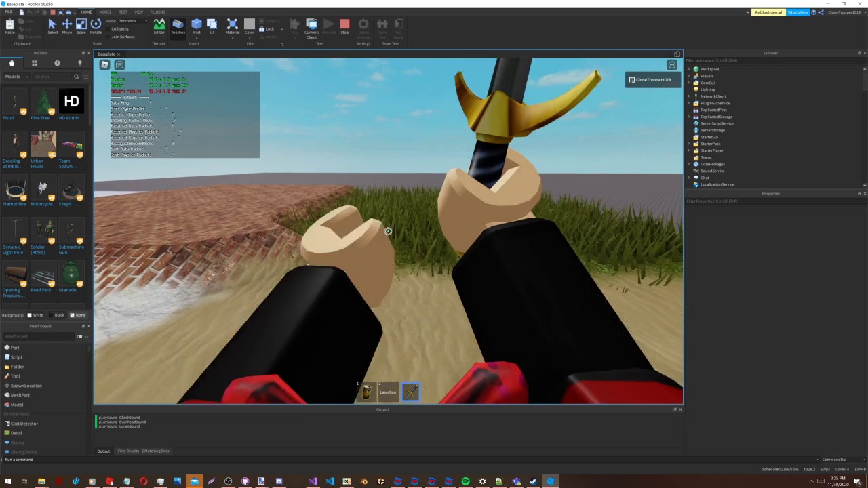The width and height of the screenshot is (868, 488).
Task: Open Spotify from the Windows taskbar
Action: tap(465, 481)
